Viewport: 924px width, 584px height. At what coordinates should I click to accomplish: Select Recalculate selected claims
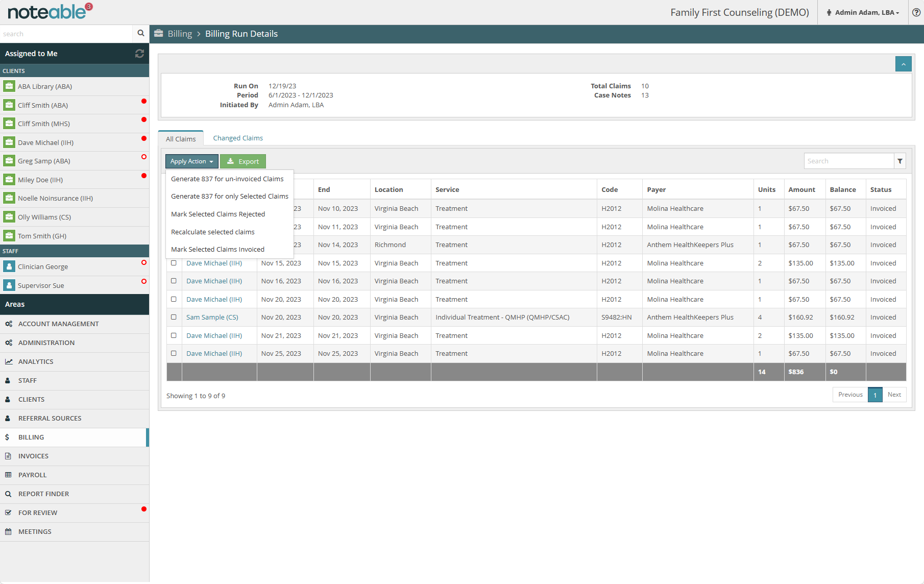pos(213,232)
